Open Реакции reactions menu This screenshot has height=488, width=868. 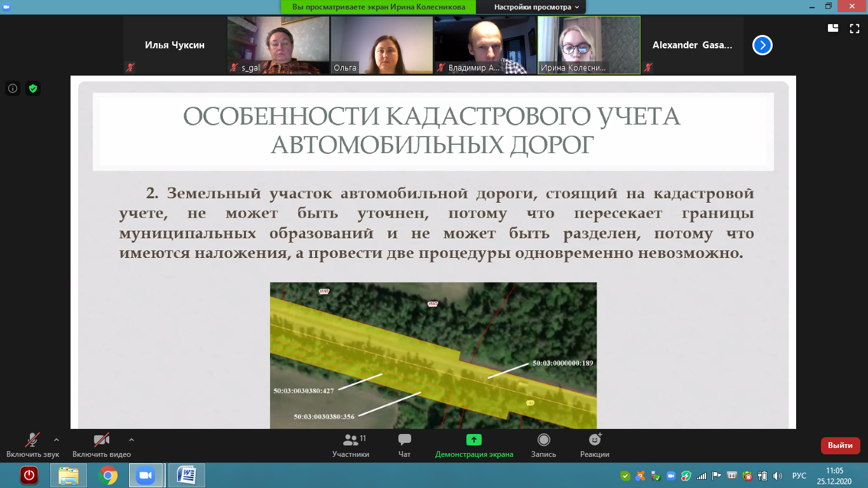coord(595,445)
